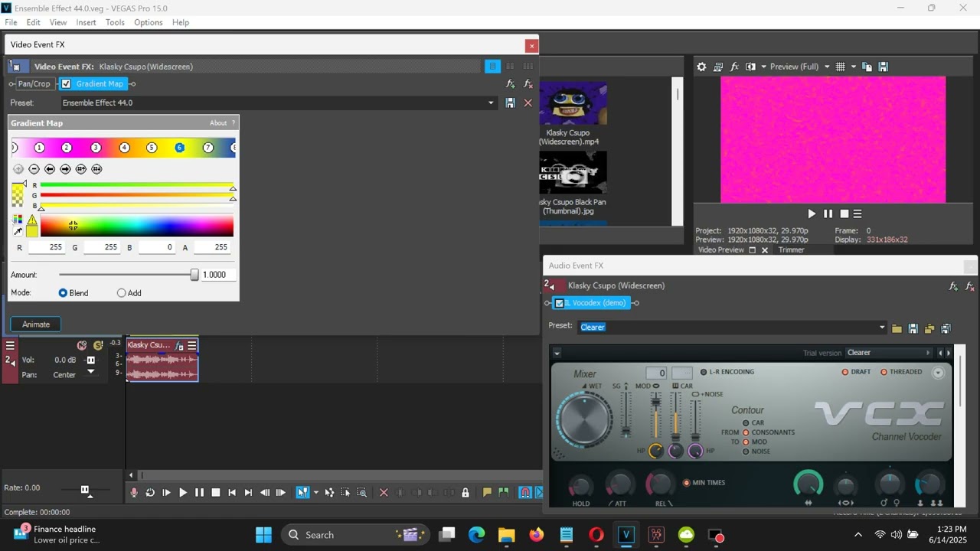Open Audio FX Preset dropdown (Clearer)

[x=882, y=328]
